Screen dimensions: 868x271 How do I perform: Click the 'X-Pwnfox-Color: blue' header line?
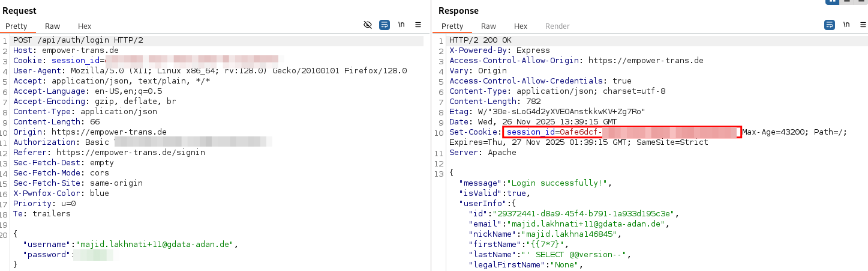(x=61, y=193)
